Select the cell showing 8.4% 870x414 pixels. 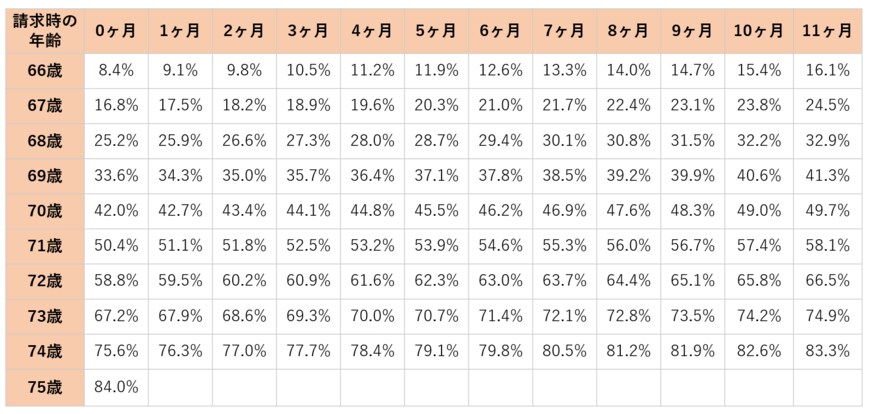point(116,70)
